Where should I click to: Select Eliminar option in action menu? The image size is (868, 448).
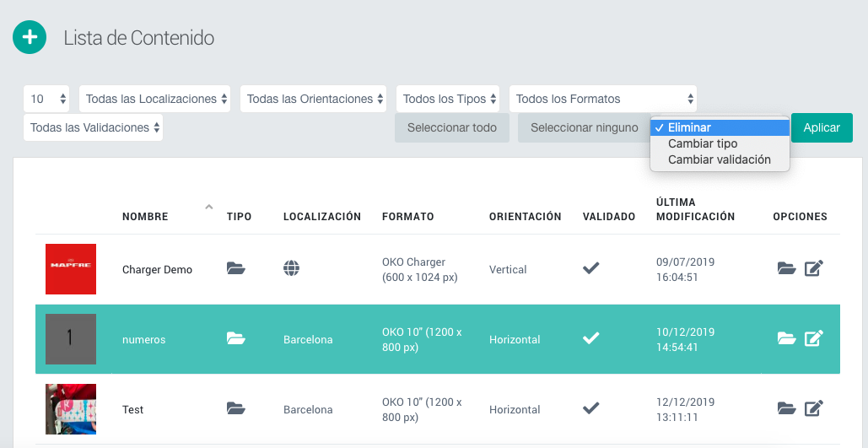[689, 127]
